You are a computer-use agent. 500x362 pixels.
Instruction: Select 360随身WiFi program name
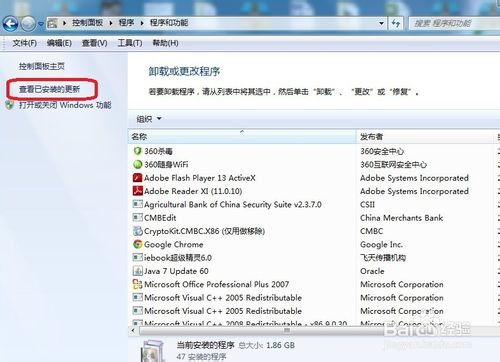coord(166,164)
